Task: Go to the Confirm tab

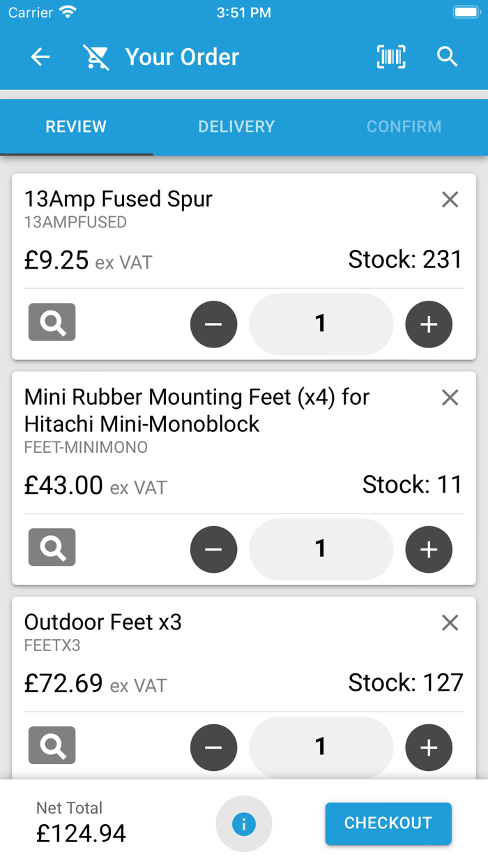Action: click(x=404, y=127)
